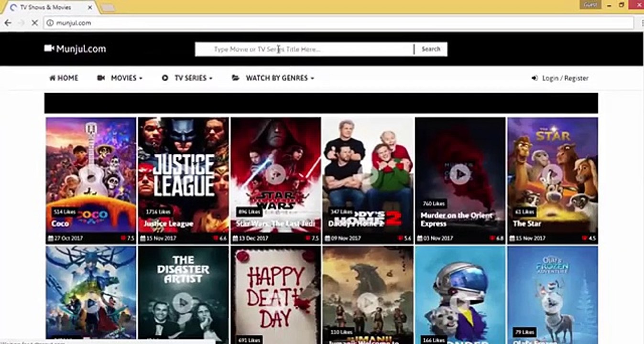
Task: Open the Login / Register link
Action: click(560, 78)
